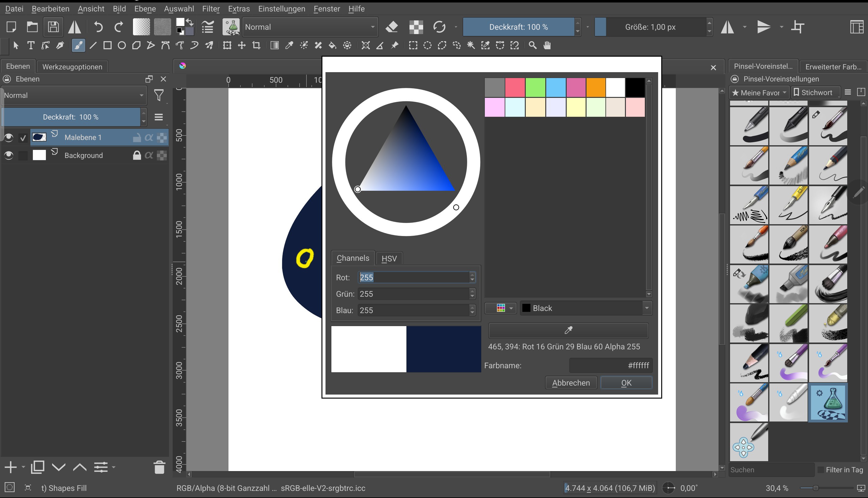Select the Text tool

coord(31,46)
